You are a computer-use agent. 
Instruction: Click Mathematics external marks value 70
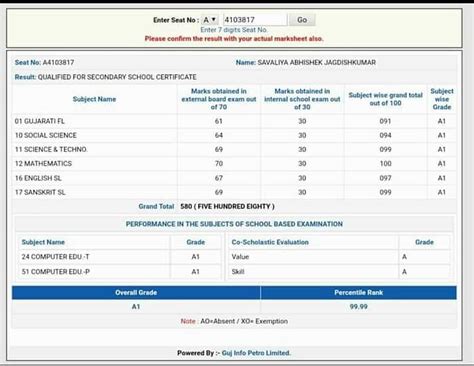pyautogui.click(x=219, y=164)
